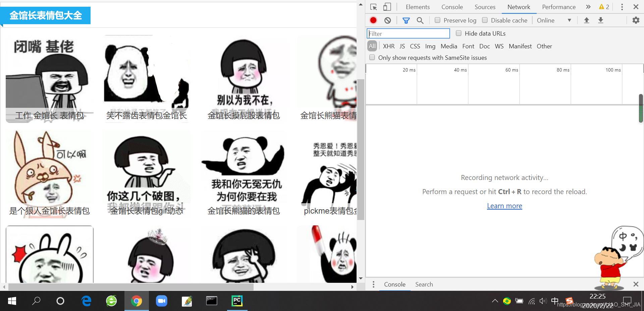
Task: Stop recording network activity
Action: click(373, 20)
